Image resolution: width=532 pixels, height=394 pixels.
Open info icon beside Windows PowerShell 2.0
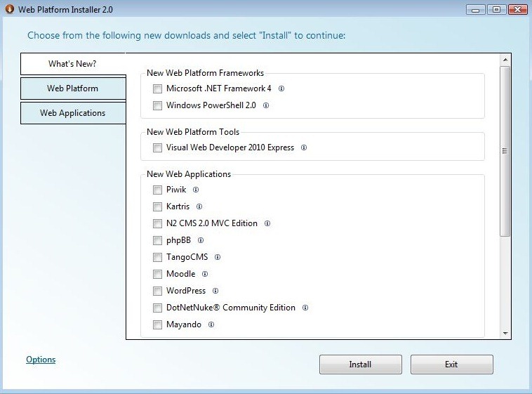266,105
